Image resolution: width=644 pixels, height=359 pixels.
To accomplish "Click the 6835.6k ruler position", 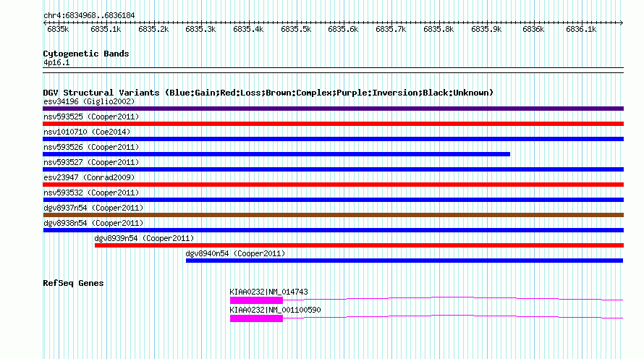I will (343, 29).
